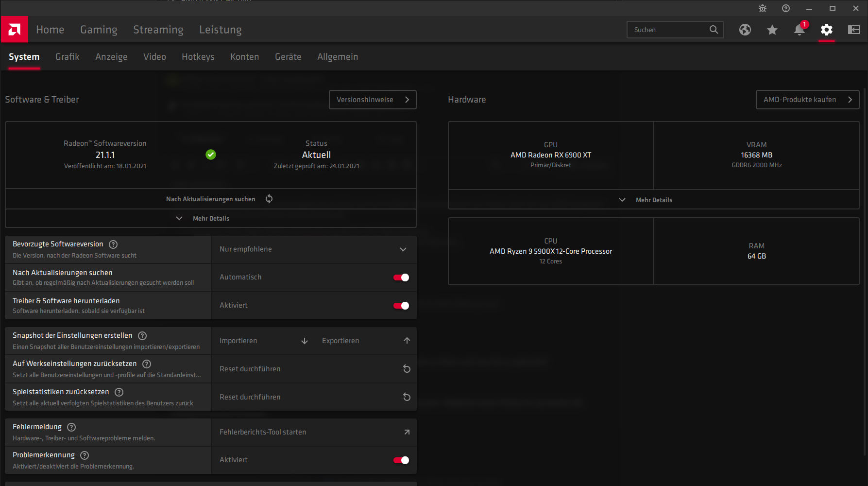Click the AMD Radeon RX 6900 XT GPU card

[x=551, y=156]
